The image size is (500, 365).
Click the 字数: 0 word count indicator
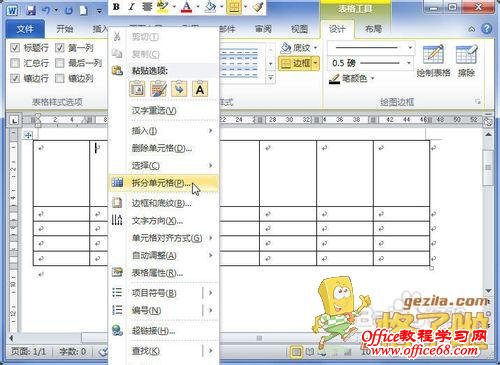pos(72,351)
